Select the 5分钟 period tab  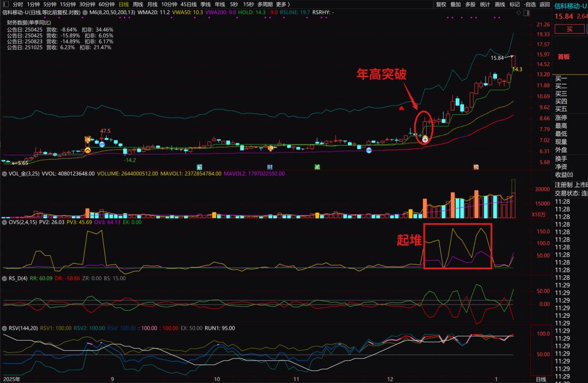[50, 4]
